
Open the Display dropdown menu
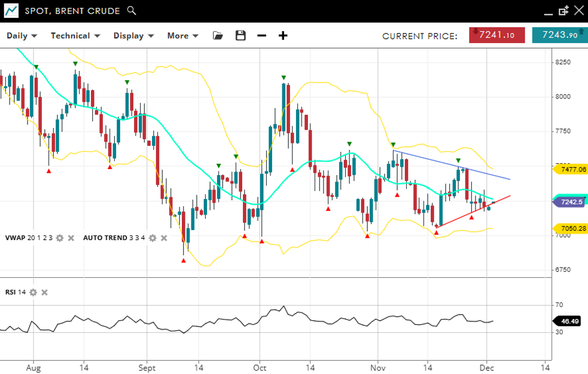133,36
